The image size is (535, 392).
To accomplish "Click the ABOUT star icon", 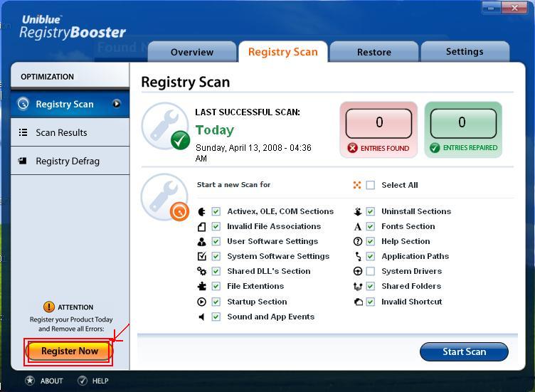I will click(30, 381).
